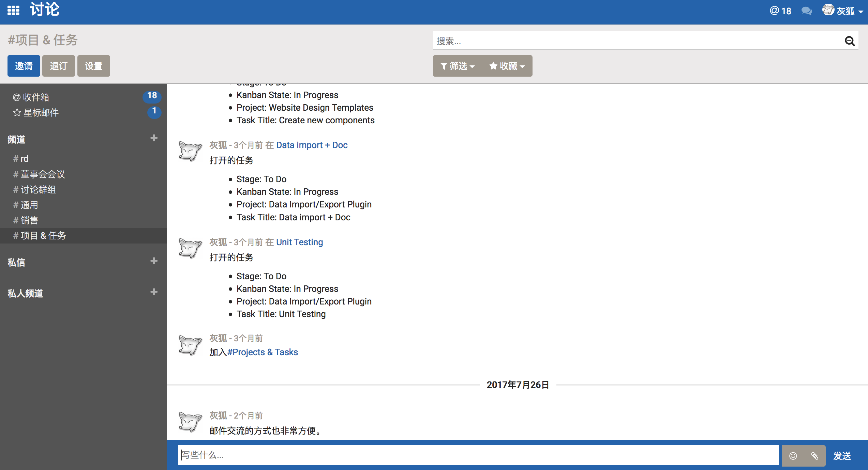868x470 pixels.
Task: Click the search magnifier icon
Action: (849, 41)
